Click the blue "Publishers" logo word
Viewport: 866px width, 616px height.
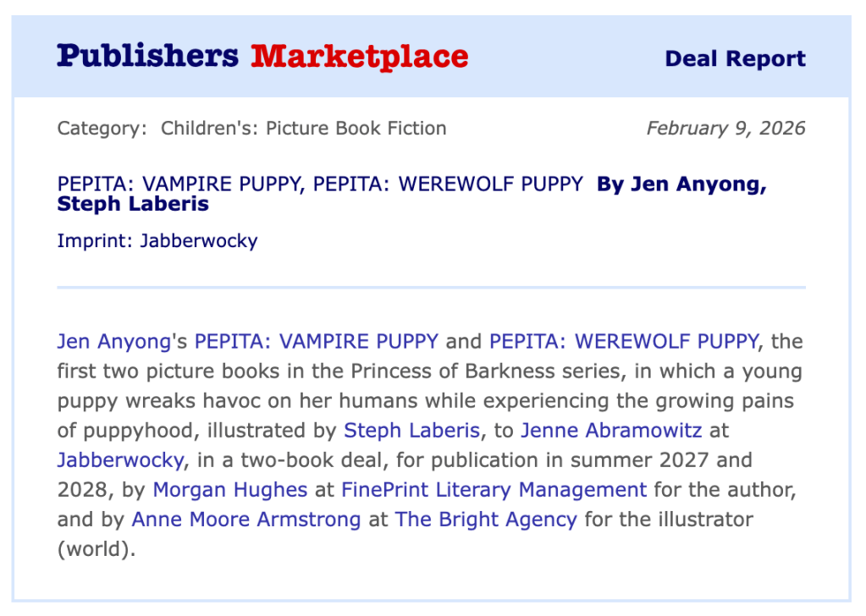click(147, 57)
